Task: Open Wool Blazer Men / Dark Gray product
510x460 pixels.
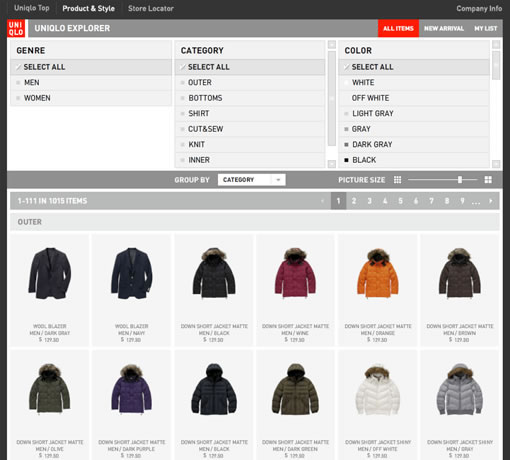Action: pos(50,290)
